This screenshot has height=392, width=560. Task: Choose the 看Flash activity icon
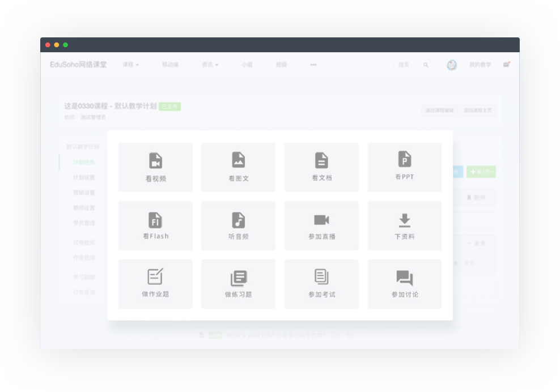(x=155, y=219)
